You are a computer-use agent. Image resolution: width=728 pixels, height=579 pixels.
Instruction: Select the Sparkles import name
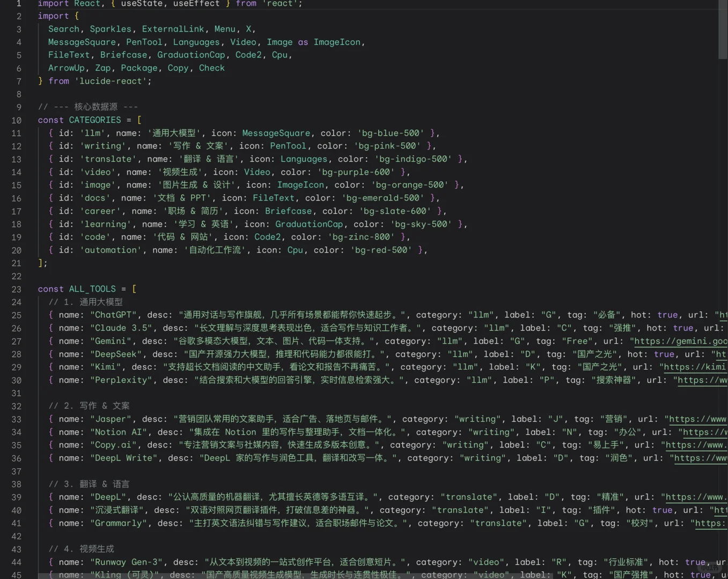tap(111, 29)
